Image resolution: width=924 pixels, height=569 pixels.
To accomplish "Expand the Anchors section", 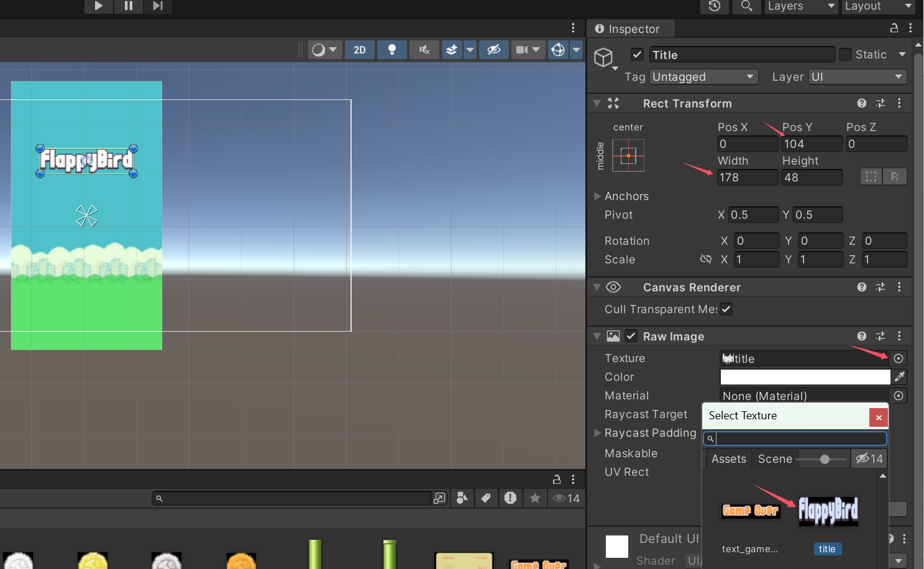I will pos(598,196).
